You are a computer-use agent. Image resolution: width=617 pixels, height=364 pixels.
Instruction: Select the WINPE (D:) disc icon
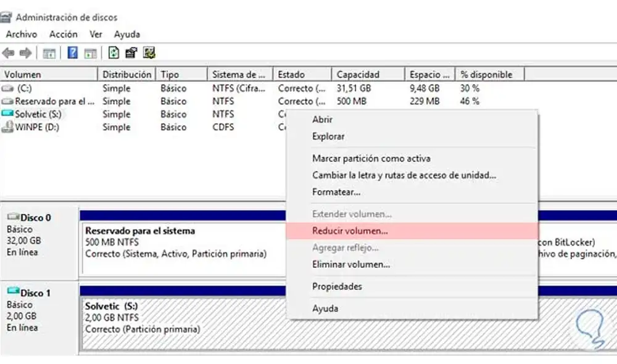point(7,128)
